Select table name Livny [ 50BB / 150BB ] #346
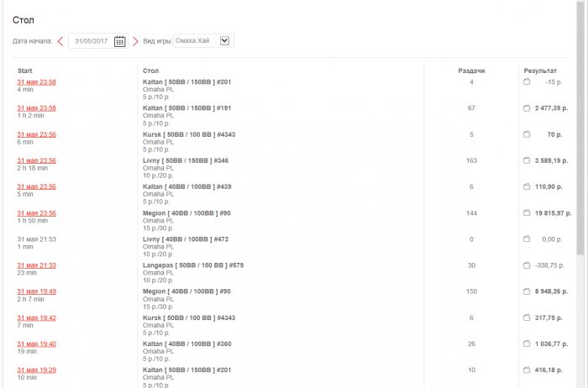Image resolution: width=588 pixels, height=388 pixels. [x=186, y=160]
